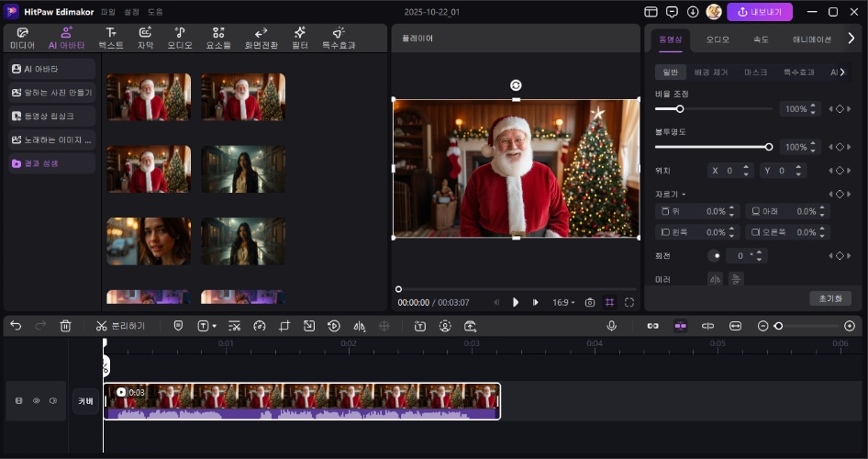Switch to the 텍스트 text tab
The height and width of the screenshot is (459, 868).
coord(111,39)
